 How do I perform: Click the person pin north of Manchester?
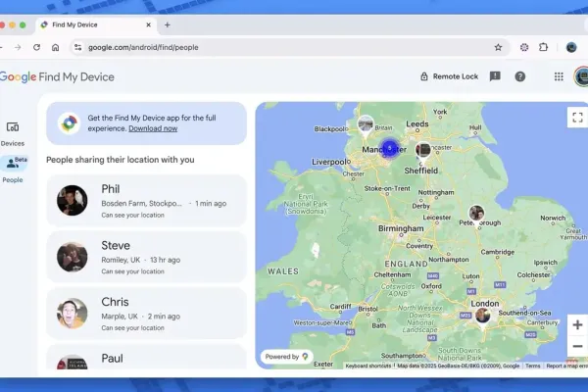366,125
